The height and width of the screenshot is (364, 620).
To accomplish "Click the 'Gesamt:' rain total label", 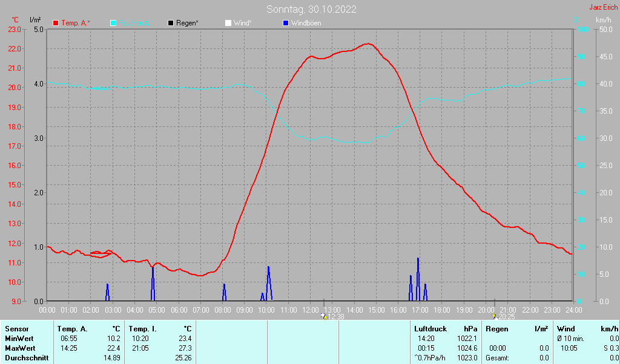I will point(498,358).
